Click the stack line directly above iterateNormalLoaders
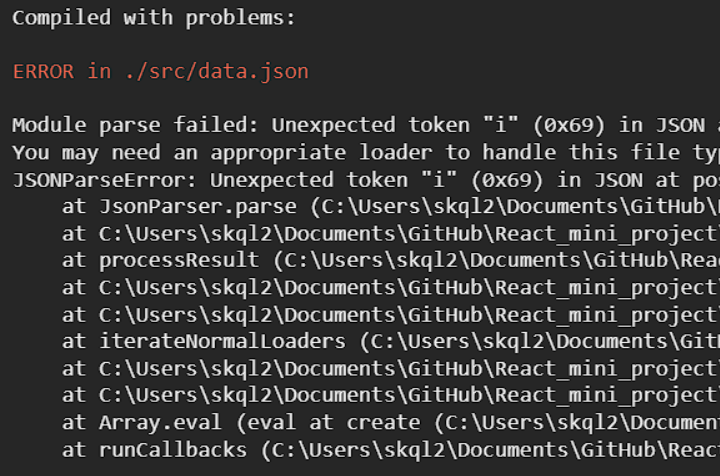This screenshot has height=476, width=720. click(400, 315)
